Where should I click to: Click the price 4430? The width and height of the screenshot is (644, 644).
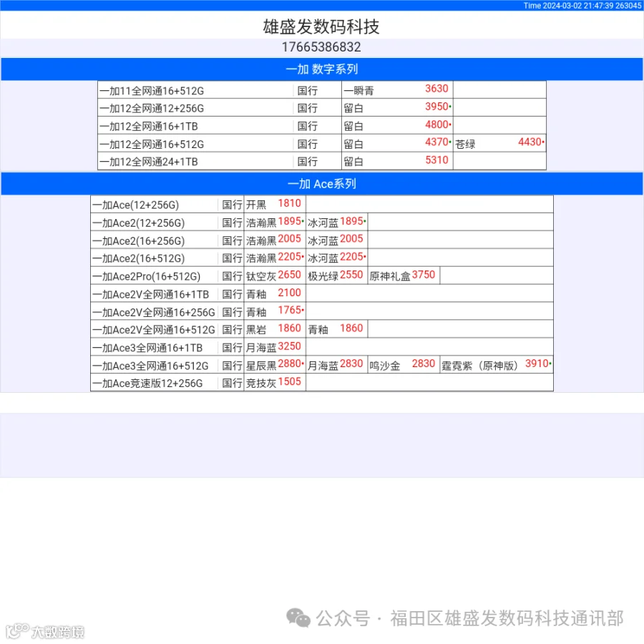530,142
